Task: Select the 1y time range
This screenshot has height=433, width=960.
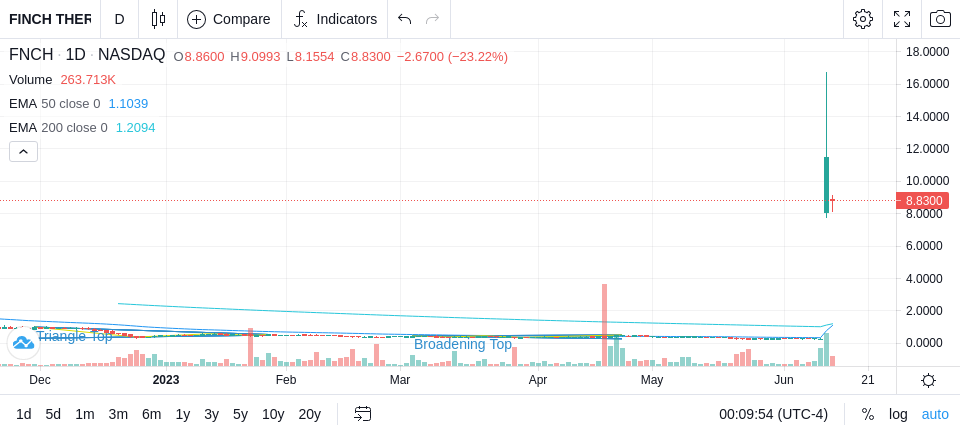Action: pos(182,415)
